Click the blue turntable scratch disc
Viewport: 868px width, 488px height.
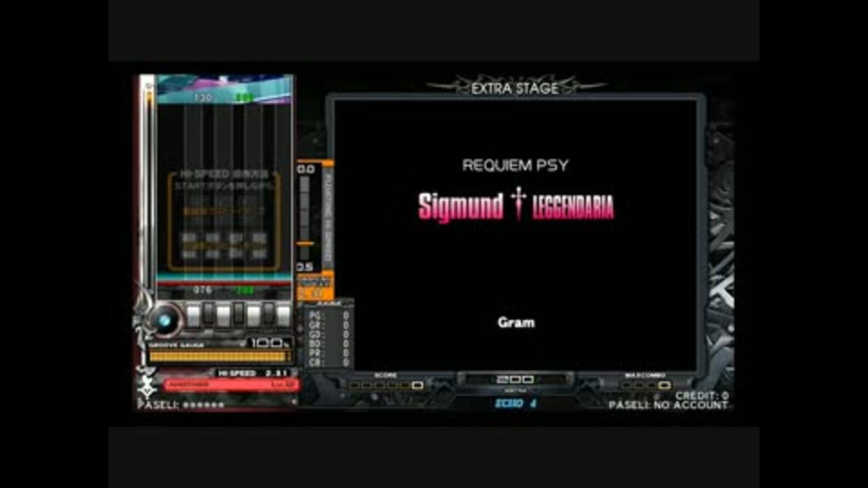coord(165,320)
